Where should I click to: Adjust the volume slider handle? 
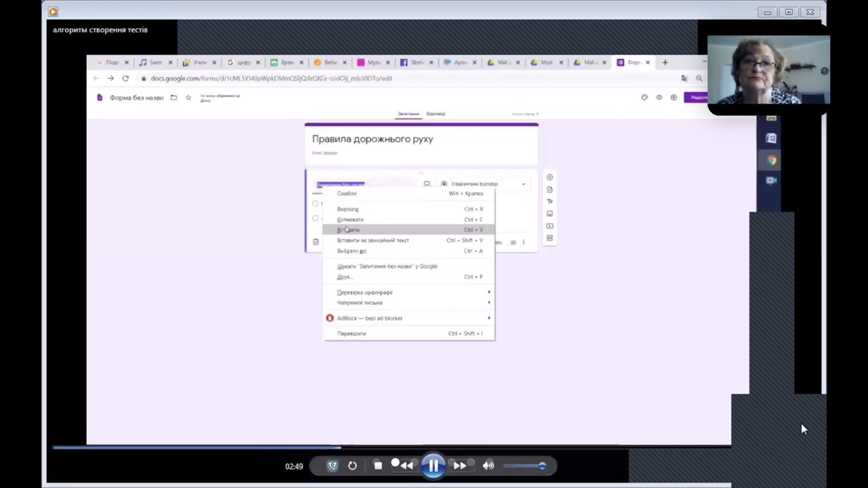[x=542, y=466]
